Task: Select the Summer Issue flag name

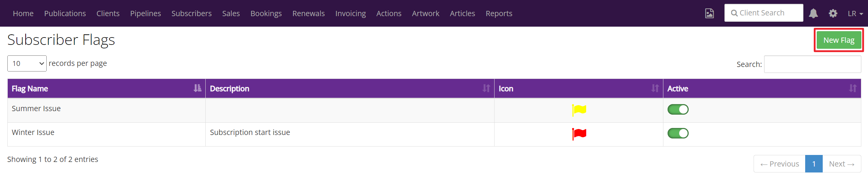Action: 36,109
